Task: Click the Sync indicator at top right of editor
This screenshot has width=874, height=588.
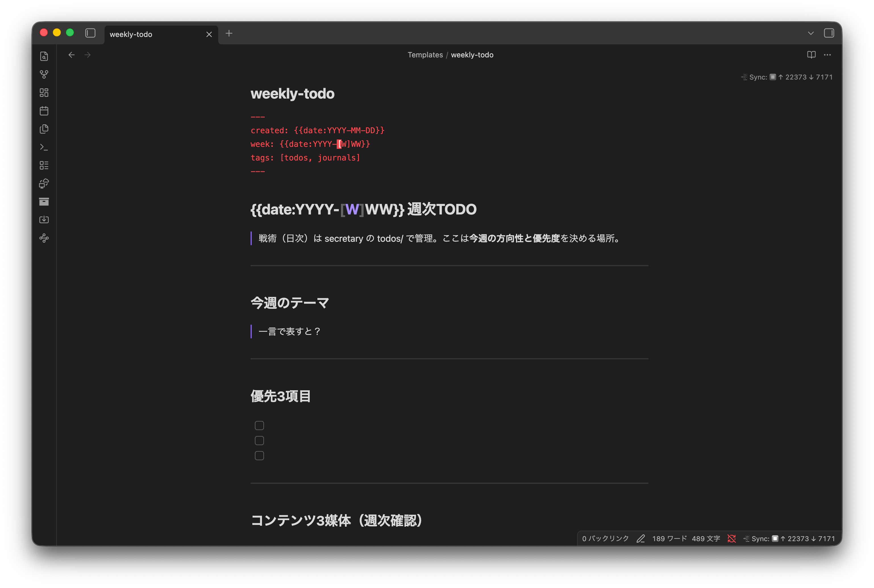Action: [x=786, y=77]
